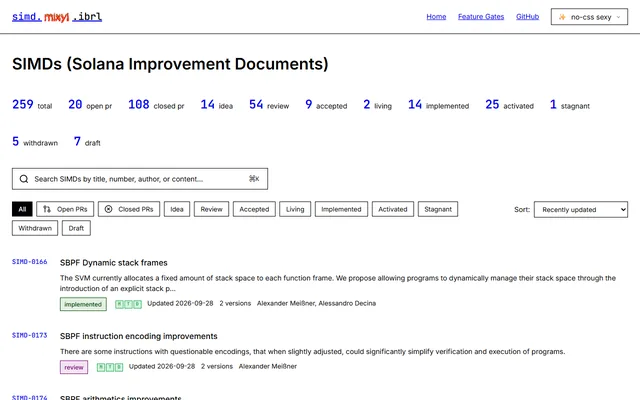Image resolution: width=640 pixels, height=400 pixels.
Task: Filter by Review status
Action: (211, 209)
